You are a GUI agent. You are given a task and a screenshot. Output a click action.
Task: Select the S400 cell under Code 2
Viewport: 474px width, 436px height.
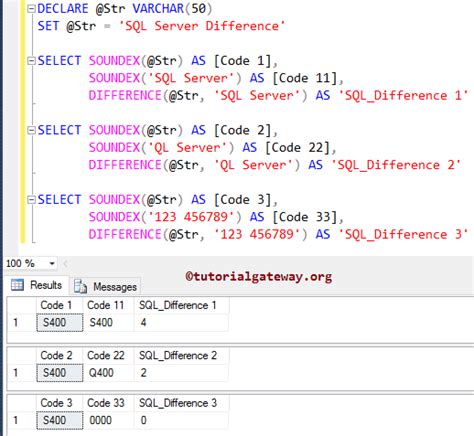(60, 373)
